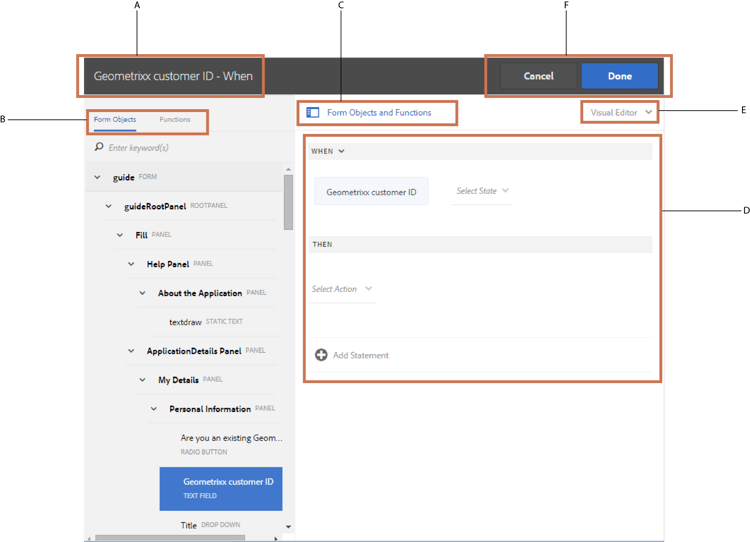
Task: Click the Cancel button
Action: point(539,76)
